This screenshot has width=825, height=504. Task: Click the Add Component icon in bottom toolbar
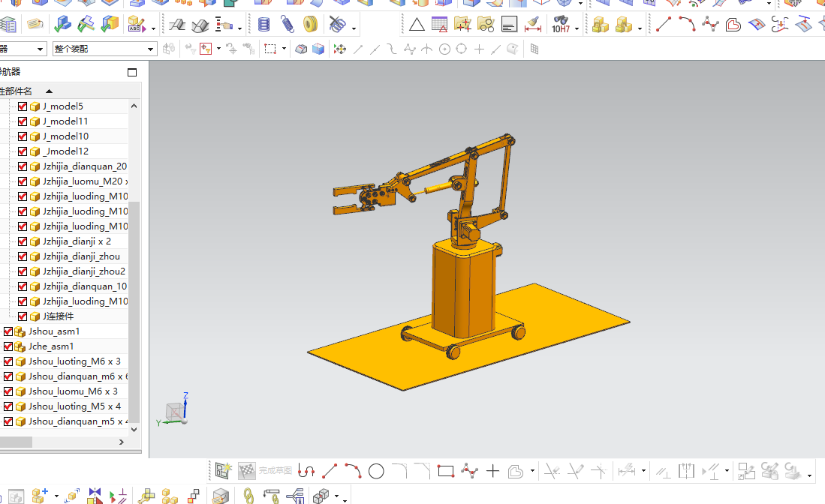(x=40, y=496)
